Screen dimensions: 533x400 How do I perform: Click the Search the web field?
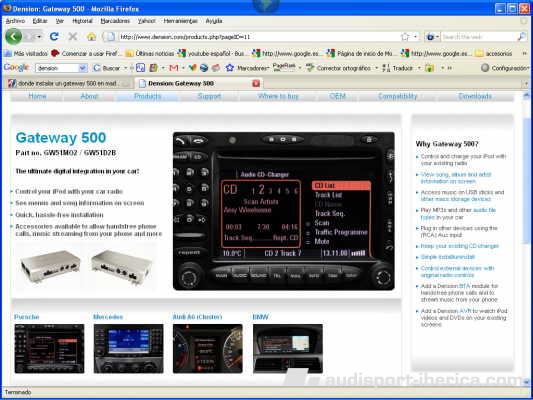point(478,37)
